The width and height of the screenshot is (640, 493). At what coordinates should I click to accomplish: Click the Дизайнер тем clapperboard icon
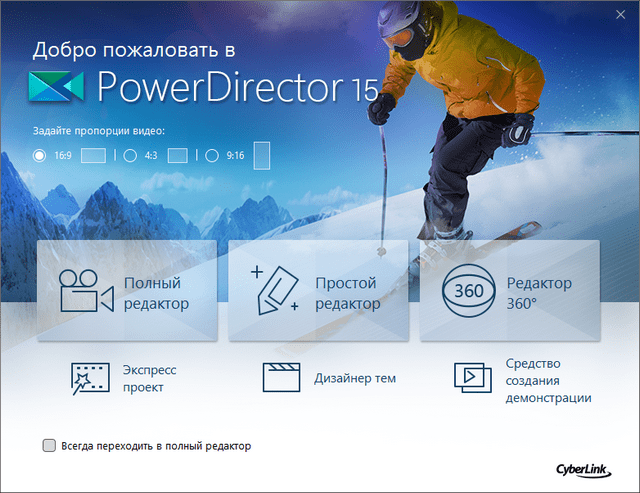(x=282, y=377)
